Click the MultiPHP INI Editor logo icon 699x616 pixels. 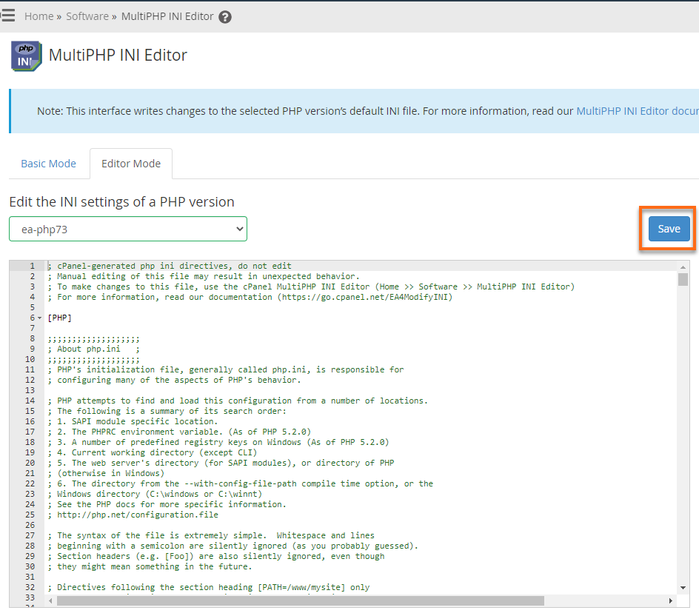click(x=25, y=55)
